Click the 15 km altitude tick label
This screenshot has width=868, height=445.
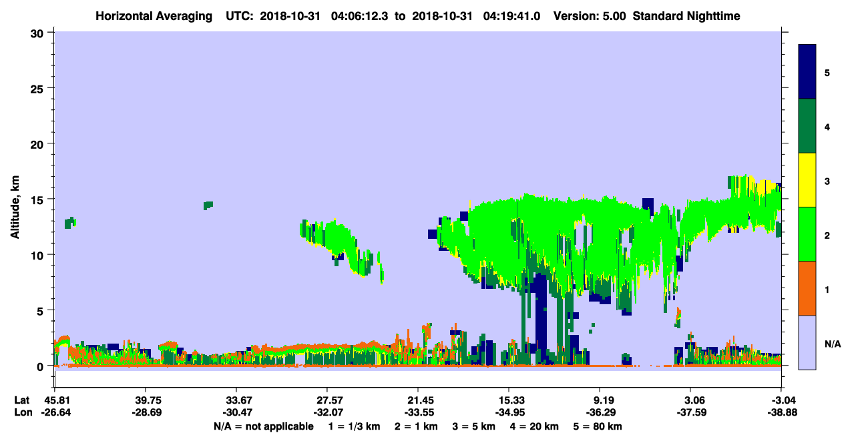point(37,199)
